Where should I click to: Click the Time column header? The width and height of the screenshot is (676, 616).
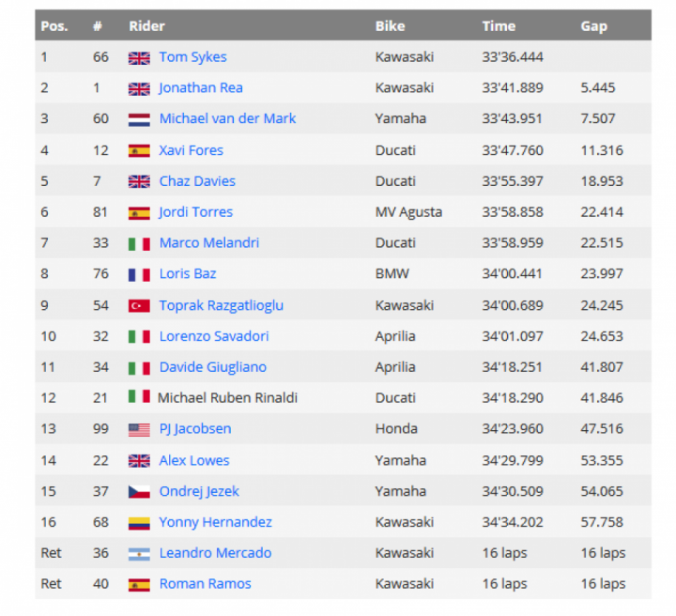point(499,26)
